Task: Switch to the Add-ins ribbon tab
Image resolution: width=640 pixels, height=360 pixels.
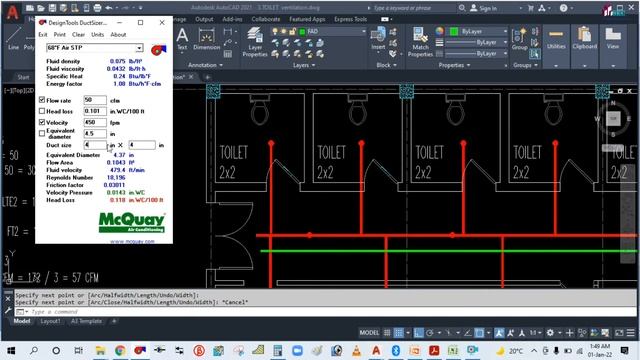Action: (232, 19)
